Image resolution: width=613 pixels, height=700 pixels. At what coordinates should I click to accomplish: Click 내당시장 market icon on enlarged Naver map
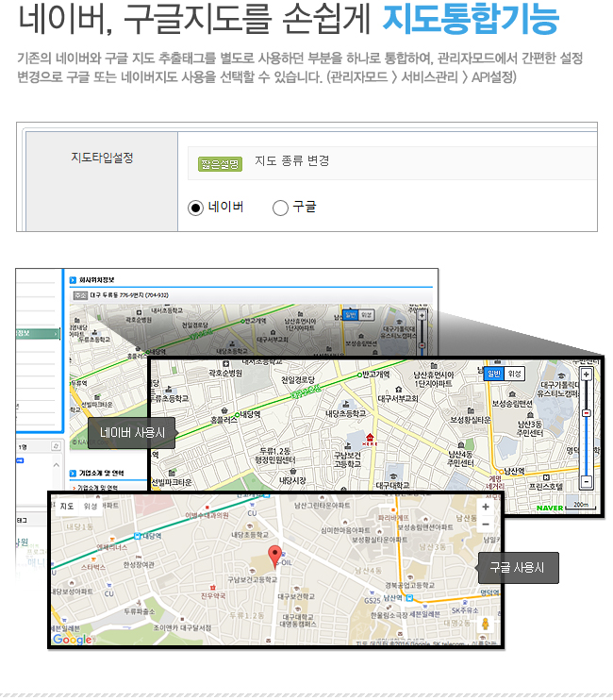coord(292,471)
